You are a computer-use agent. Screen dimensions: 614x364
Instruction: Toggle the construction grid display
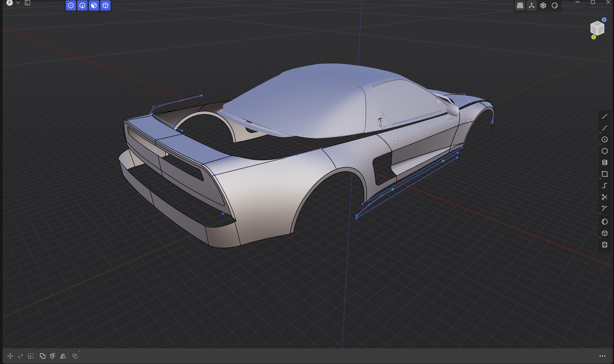tap(520, 5)
